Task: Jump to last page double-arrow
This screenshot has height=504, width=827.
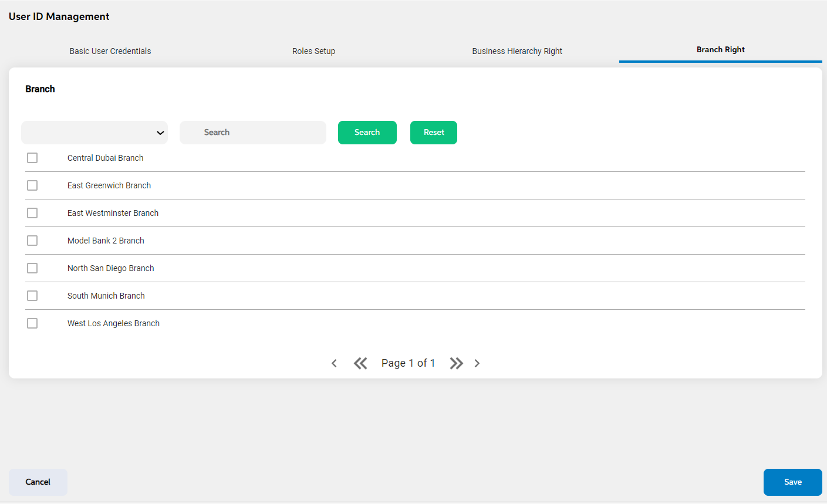Action: point(456,363)
